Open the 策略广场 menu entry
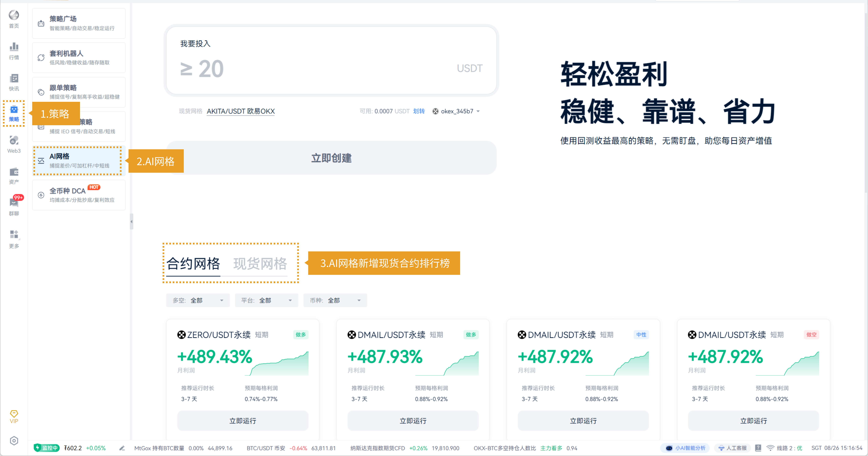The image size is (868, 456). click(x=79, y=23)
